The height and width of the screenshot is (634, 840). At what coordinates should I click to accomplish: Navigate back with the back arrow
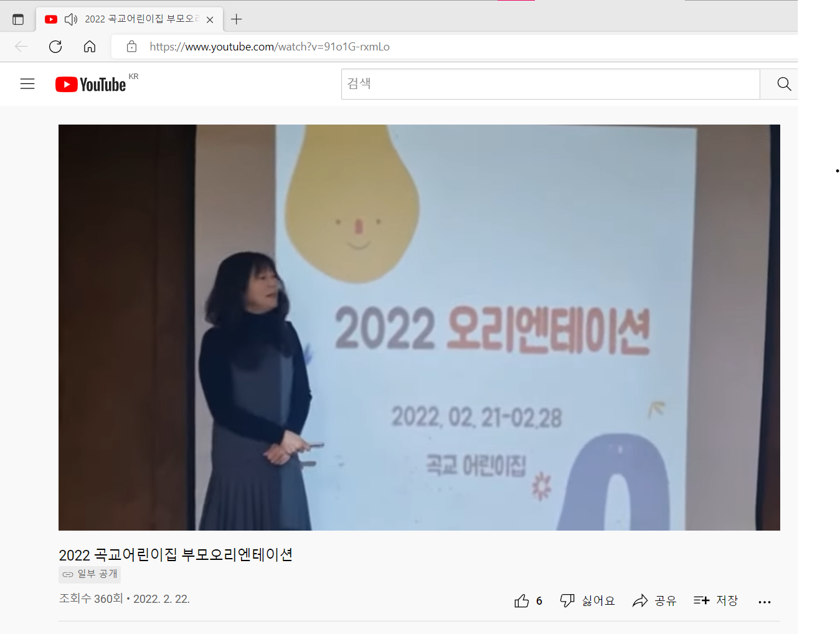pyautogui.click(x=21, y=47)
